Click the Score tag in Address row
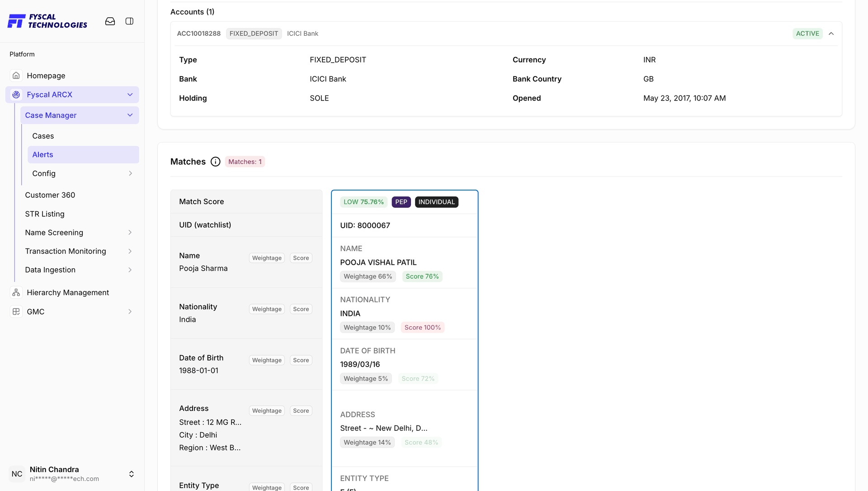 click(x=301, y=411)
